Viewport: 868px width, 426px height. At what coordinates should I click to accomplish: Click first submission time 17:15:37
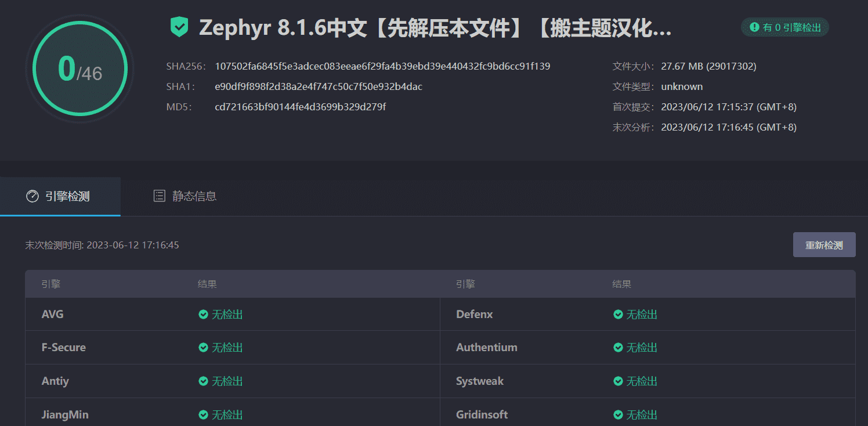729,107
